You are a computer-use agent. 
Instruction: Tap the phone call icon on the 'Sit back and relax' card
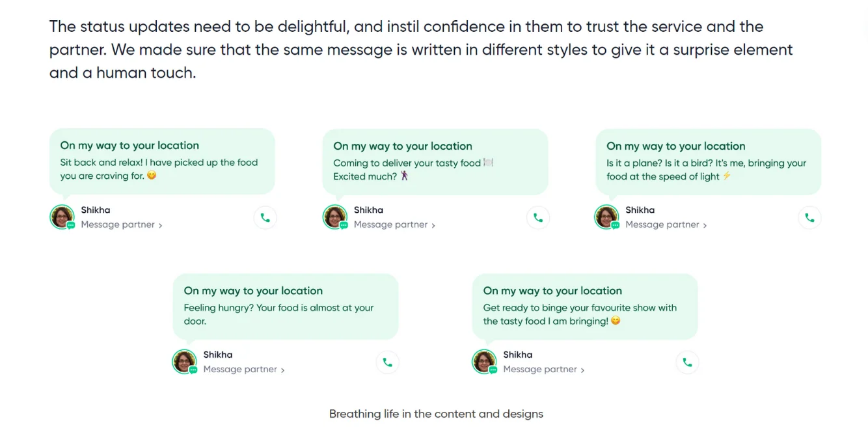(265, 218)
